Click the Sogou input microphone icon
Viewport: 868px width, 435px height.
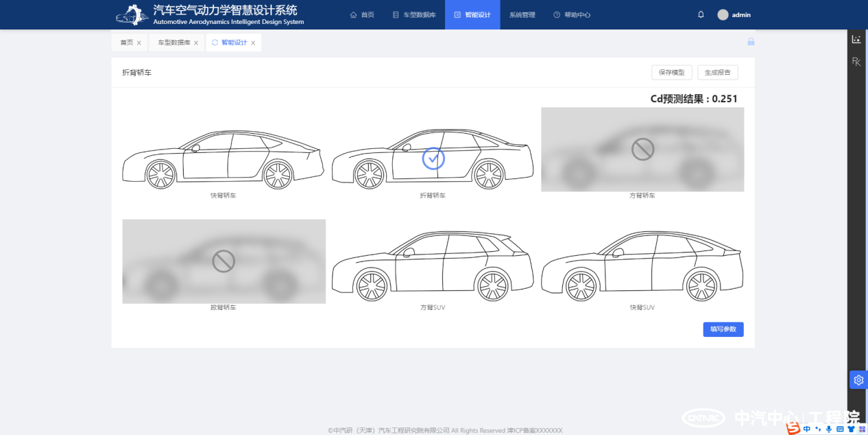pos(829,429)
